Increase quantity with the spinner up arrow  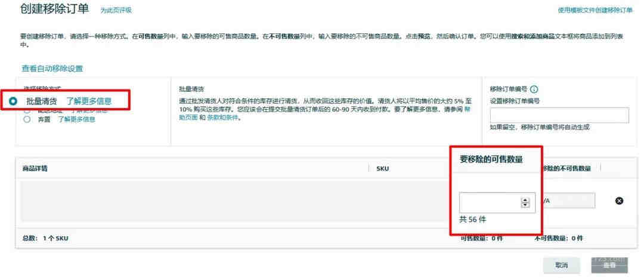525,200
